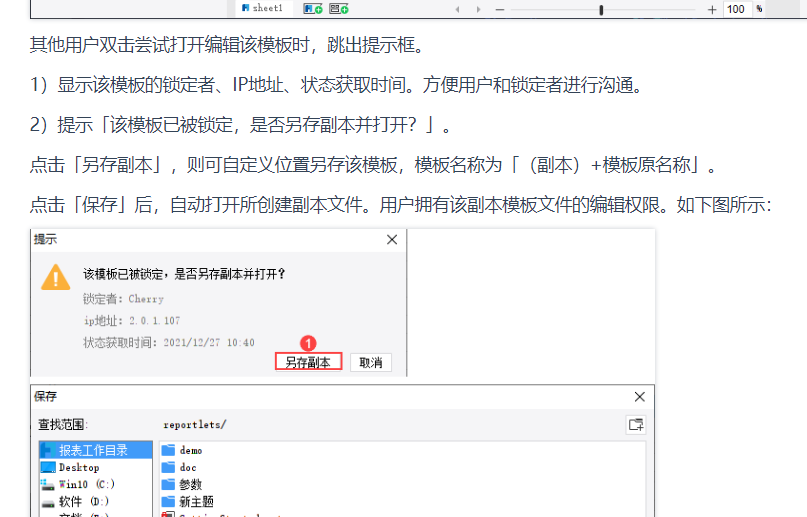Image resolution: width=807 pixels, height=517 pixels.
Task: Click the sheet scroll left arrow
Action: (x=458, y=9)
